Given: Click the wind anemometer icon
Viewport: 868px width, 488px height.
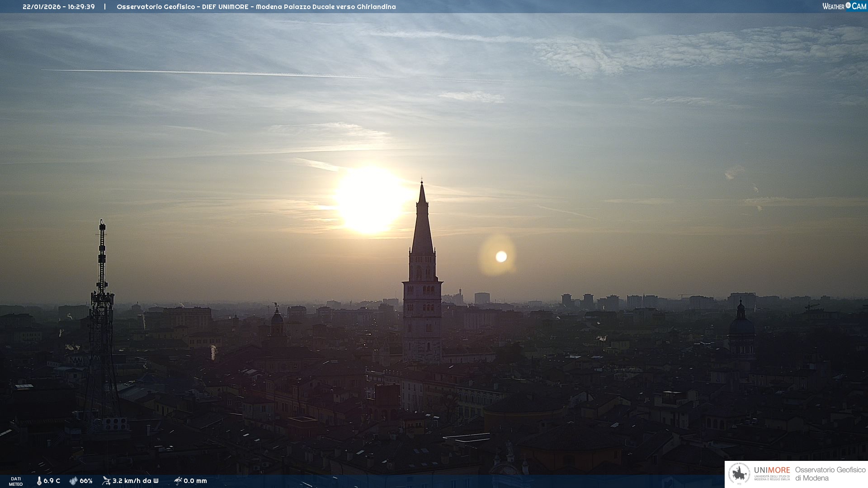Looking at the screenshot, I should (106, 481).
